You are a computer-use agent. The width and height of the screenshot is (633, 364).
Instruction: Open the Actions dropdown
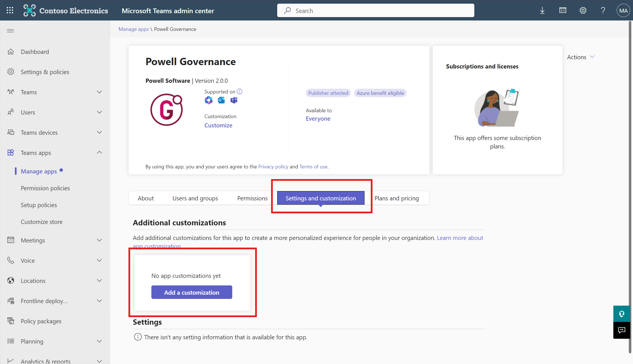[x=581, y=57]
